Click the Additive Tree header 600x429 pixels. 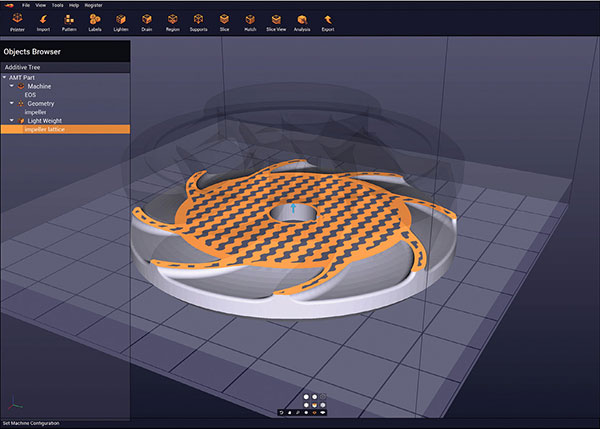tap(22, 67)
